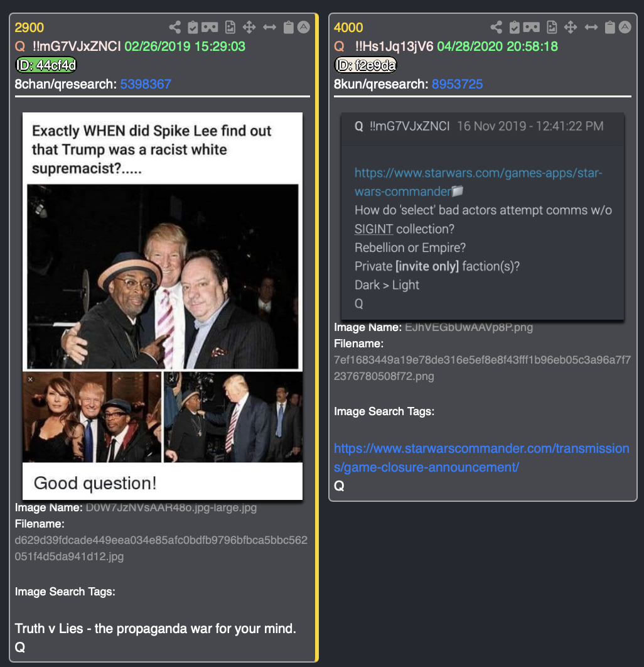Collapse post 4000 with circled caret icon
This screenshot has height=667, width=644.
625,28
